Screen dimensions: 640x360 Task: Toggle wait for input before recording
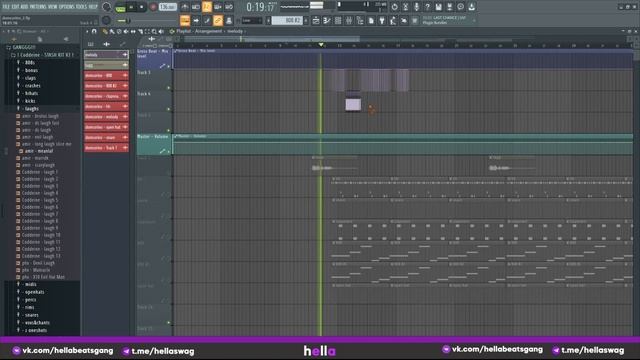click(x=196, y=7)
